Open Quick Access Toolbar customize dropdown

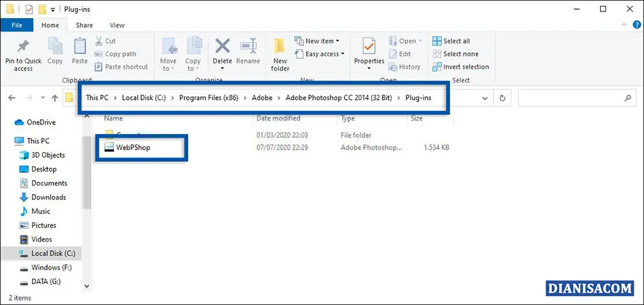click(53, 9)
